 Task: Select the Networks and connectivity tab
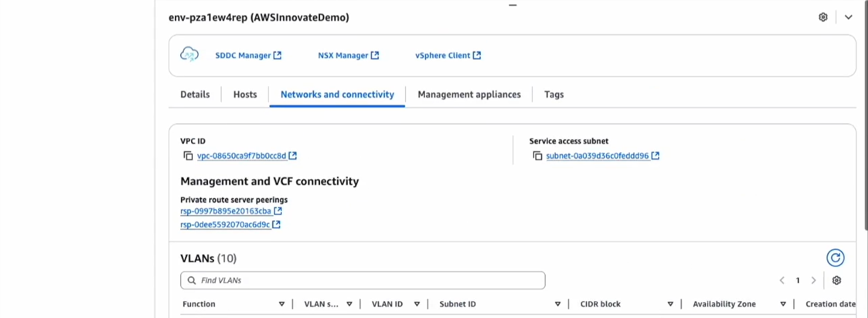pos(337,94)
